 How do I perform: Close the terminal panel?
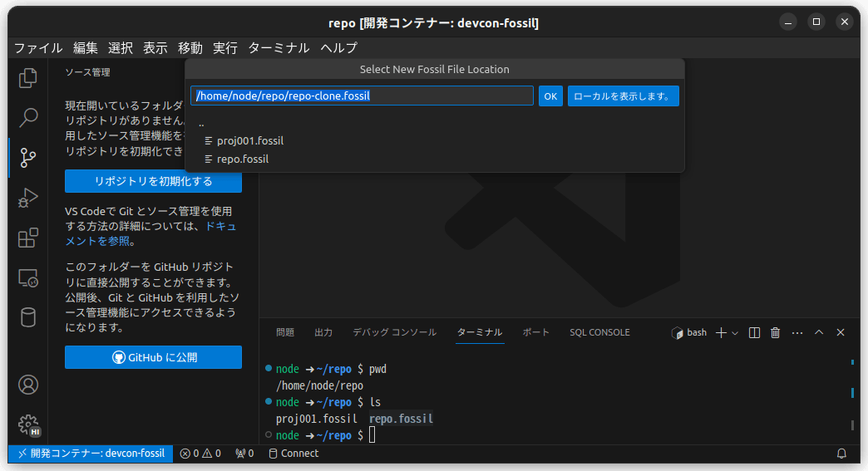coord(841,332)
